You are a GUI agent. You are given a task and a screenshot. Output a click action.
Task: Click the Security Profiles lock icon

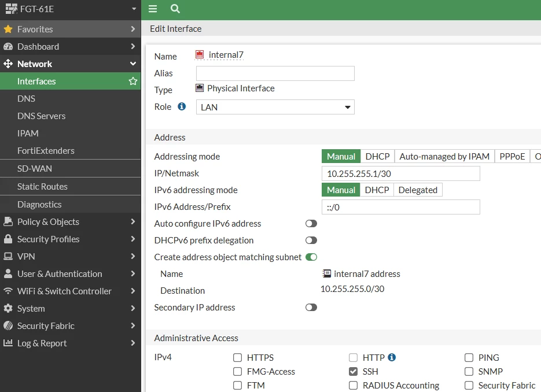click(x=8, y=239)
